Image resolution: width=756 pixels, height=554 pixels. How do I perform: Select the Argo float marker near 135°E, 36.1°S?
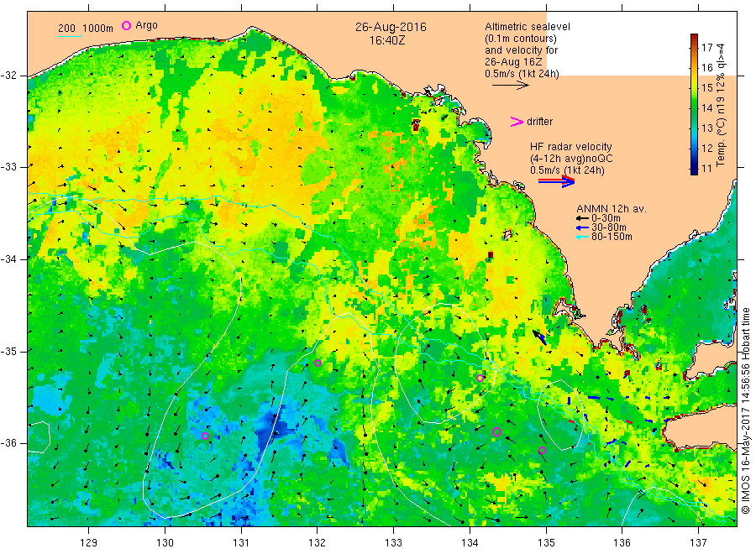coord(542,451)
